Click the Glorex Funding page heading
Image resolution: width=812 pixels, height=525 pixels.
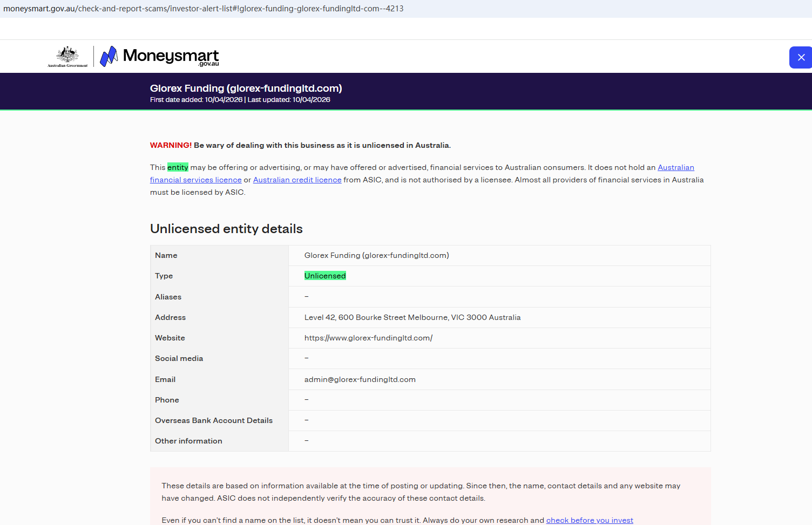[246, 88]
